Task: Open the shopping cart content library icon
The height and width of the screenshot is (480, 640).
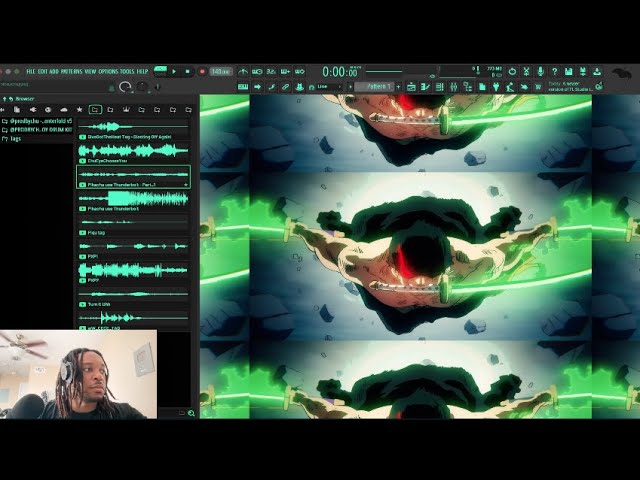Action: 538,87
